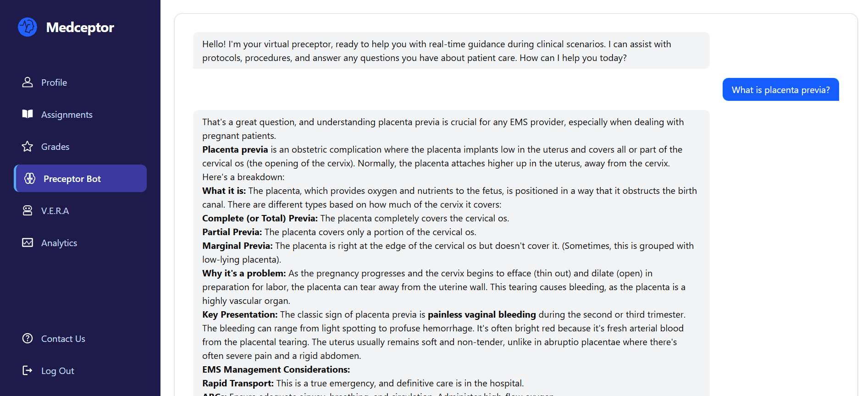The height and width of the screenshot is (396, 868).
Task: Click the Profile person icon
Action: pyautogui.click(x=28, y=82)
